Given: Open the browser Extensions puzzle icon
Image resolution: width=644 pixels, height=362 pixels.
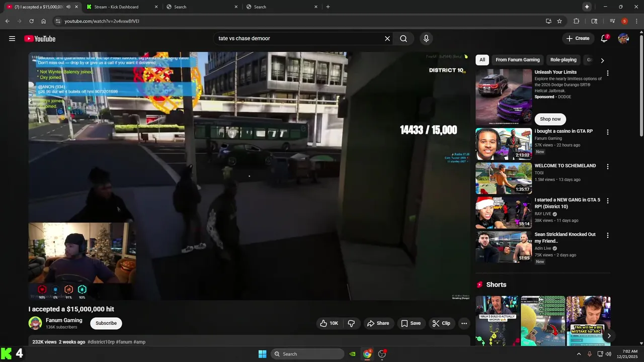Looking at the screenshot, I should 577,21.
